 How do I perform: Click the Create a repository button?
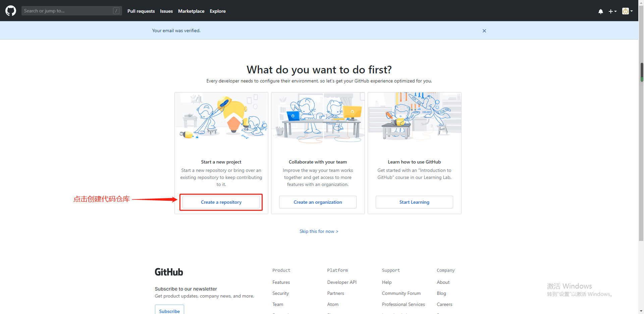click(x=221, y=202)
